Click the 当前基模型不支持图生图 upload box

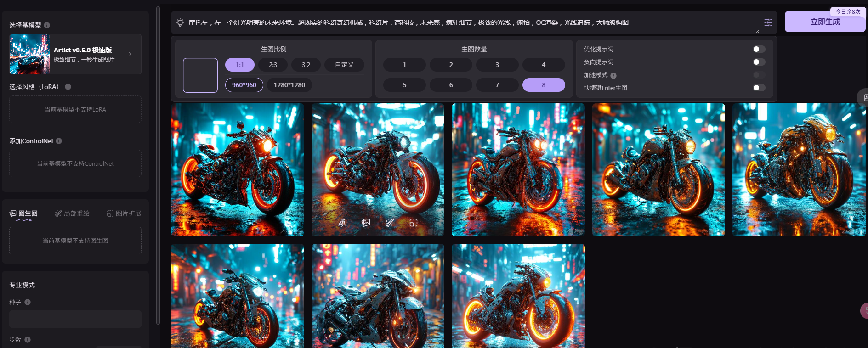pos(75,241)
